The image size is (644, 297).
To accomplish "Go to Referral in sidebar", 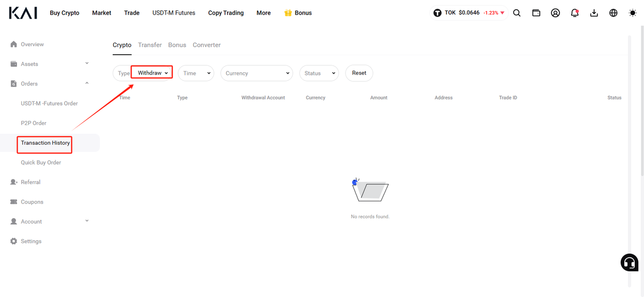I will (x=31, y=182).
